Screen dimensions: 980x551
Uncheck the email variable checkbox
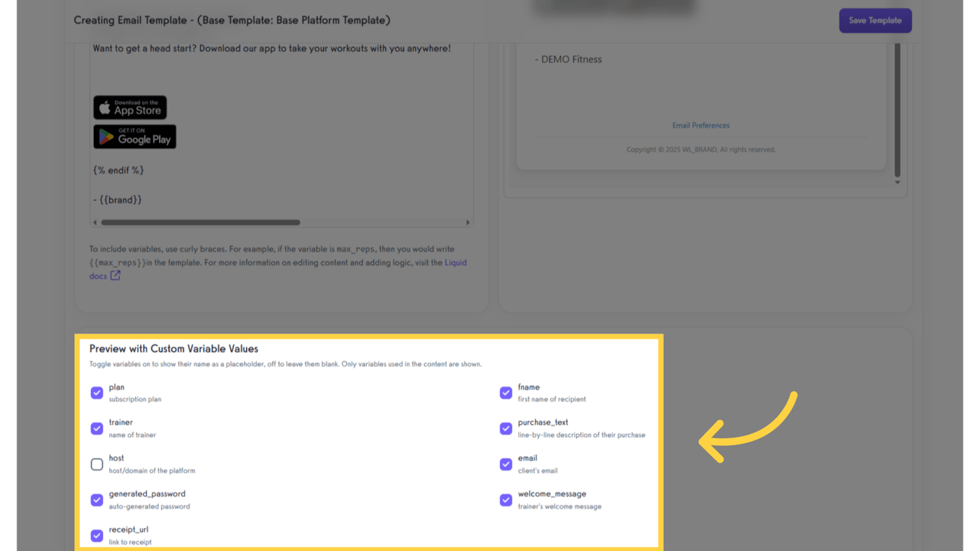pyautogui.click(x=506, y=464)
